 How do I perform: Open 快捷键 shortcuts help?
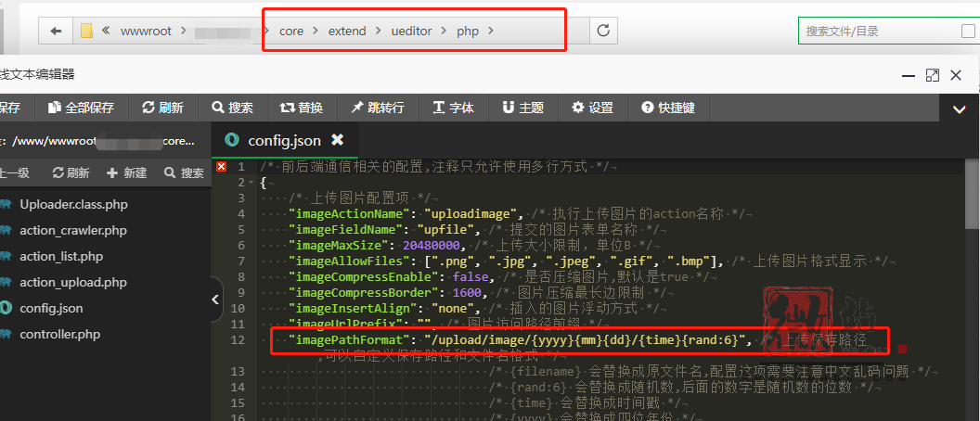(x=668, y=108)
